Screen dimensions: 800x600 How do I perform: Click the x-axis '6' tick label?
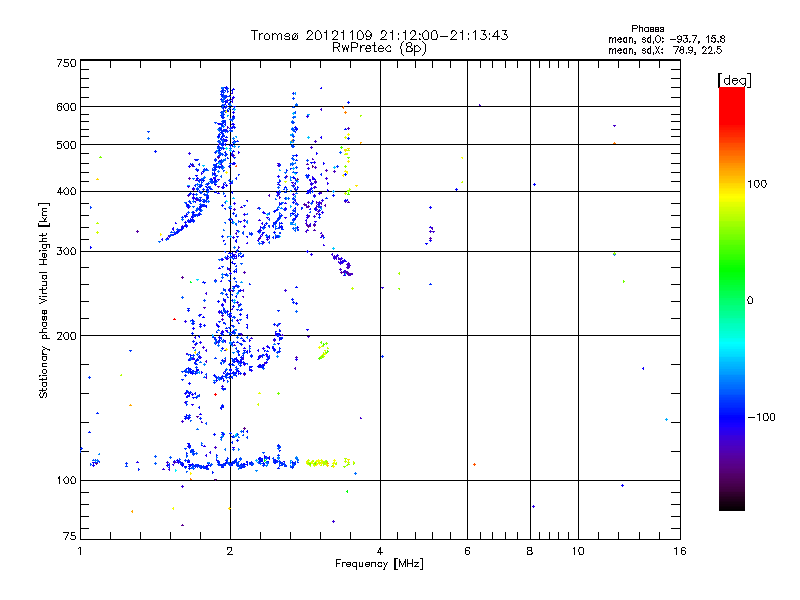point(467,551)
